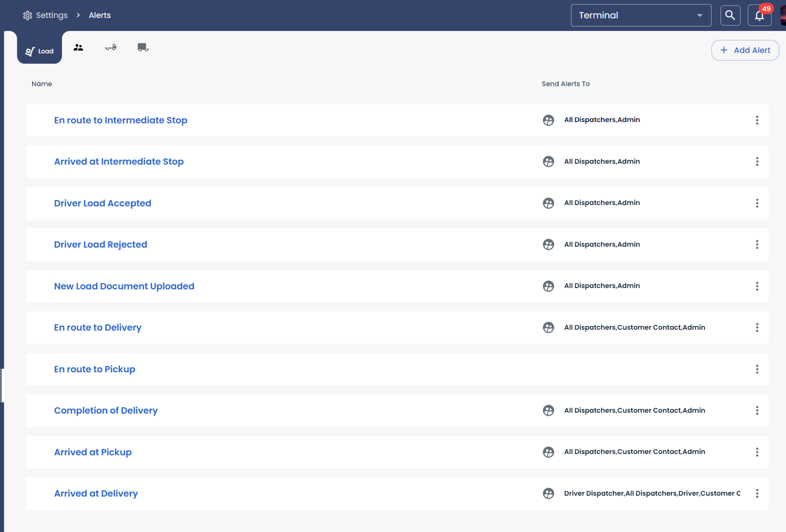Click the Add Alert button
This screenshot has width=786, height=532.
coord(745,50)
